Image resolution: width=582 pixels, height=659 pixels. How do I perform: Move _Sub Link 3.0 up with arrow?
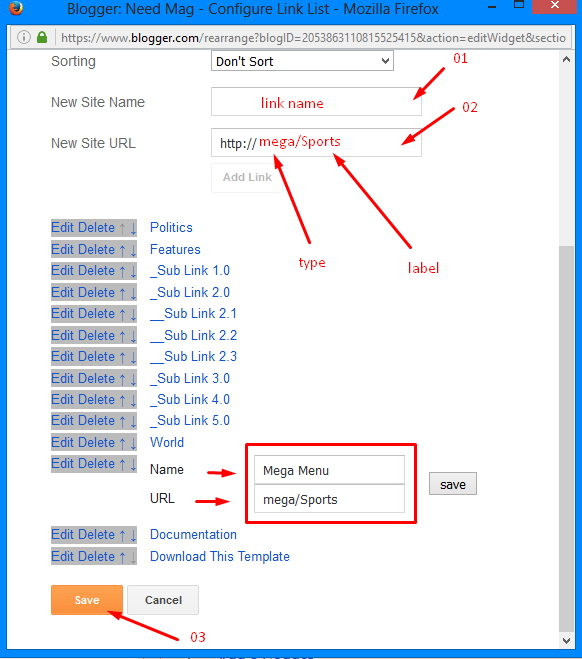pos(122,380)
